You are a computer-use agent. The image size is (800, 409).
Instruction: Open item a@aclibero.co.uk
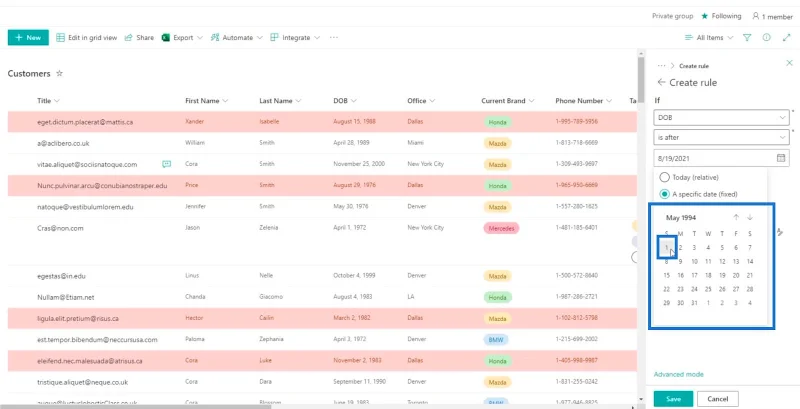click(63, 143)
